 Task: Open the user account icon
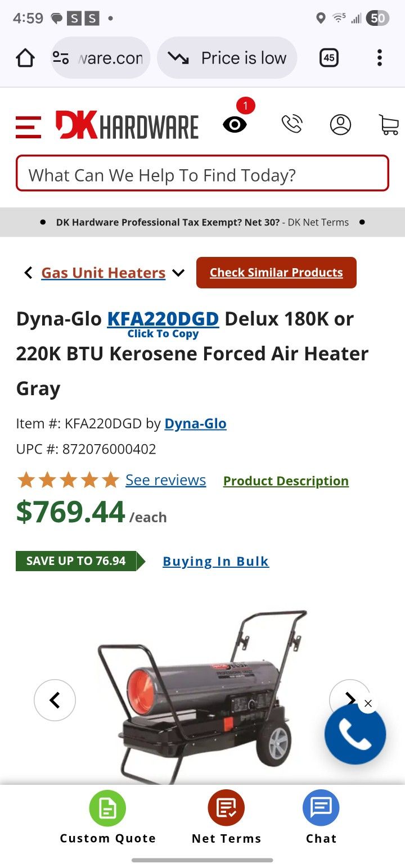tap(340, 124)
